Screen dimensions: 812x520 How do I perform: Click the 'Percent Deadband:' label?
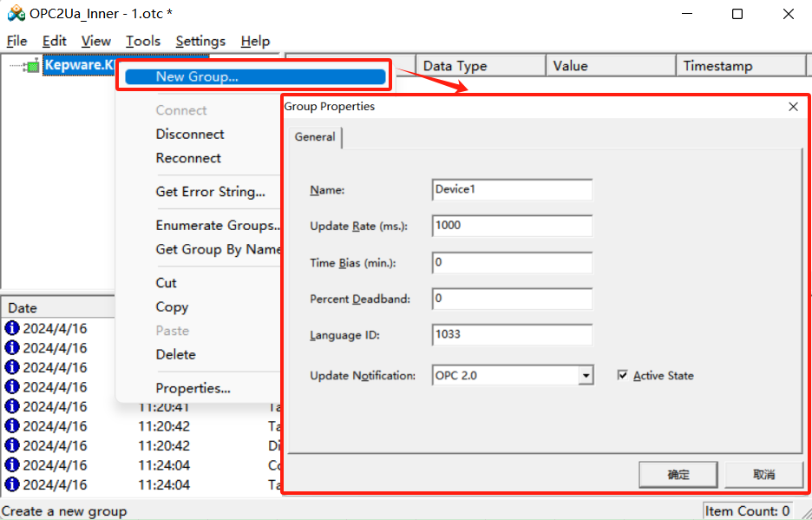[x=360, y=299]
